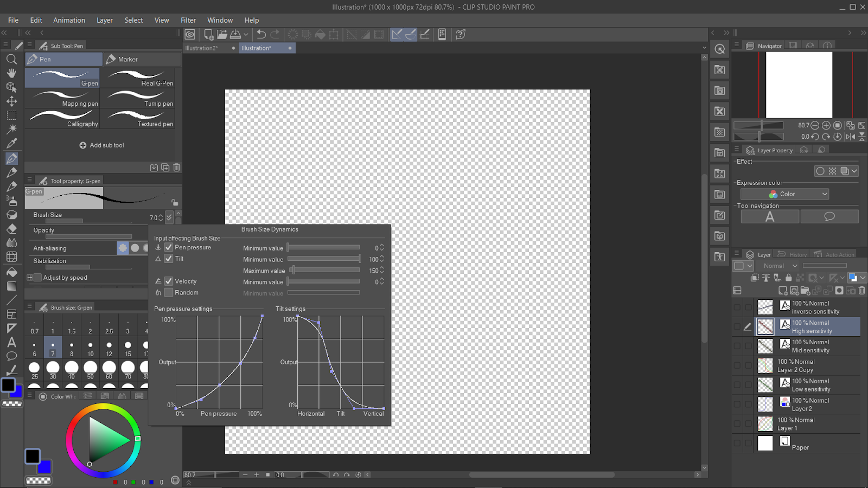Open the layer palette color dropdown

coord(744,266)
